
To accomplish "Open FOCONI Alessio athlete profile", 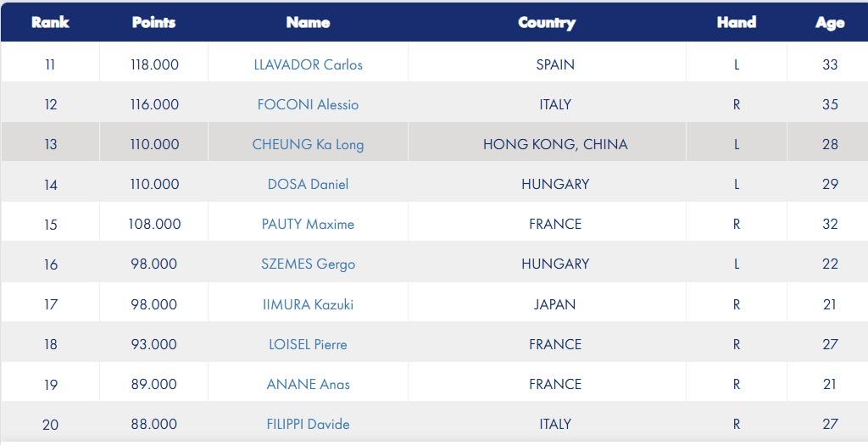I will click(x=308, y=104).
